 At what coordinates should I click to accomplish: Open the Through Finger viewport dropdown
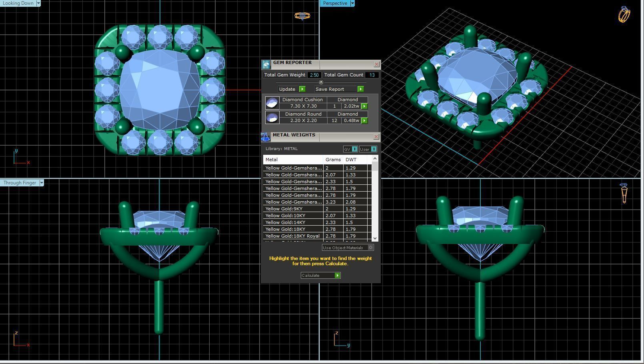42,183
